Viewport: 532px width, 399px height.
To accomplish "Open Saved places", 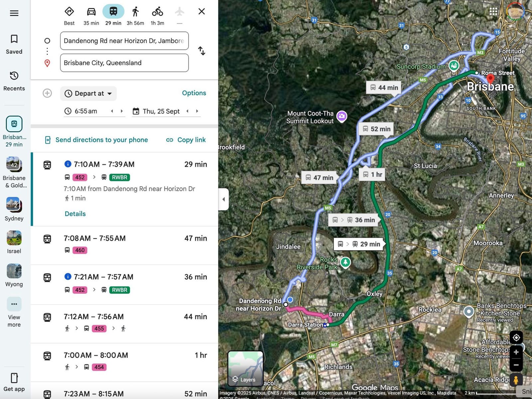I will click(14, 44).
